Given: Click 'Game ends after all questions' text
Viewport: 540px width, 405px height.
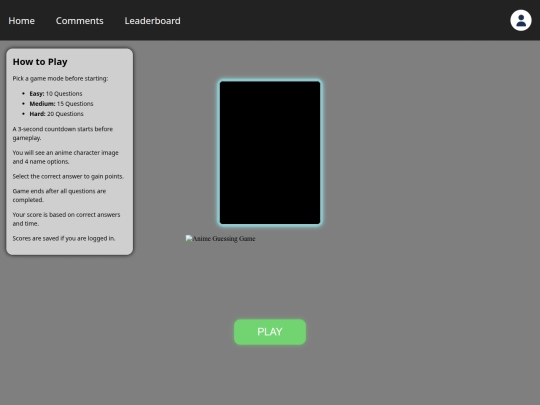Looking at the screenshot, I should tap(59, 195).
